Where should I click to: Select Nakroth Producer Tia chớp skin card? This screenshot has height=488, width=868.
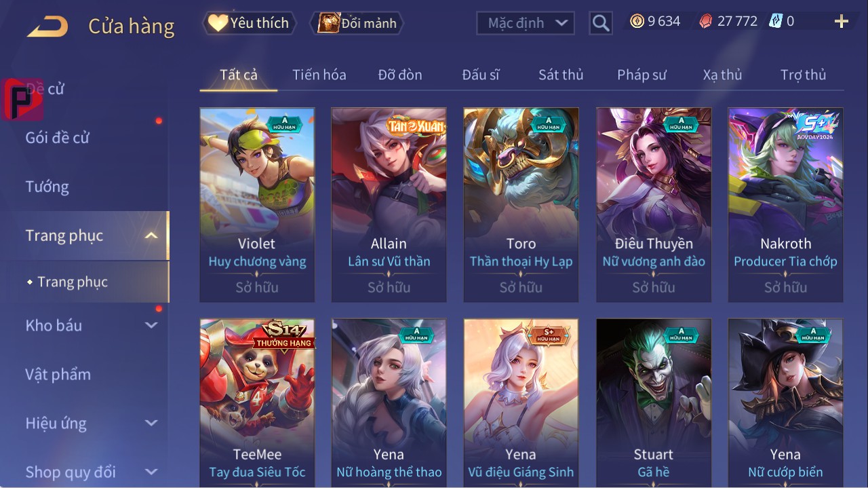(785, 205)
